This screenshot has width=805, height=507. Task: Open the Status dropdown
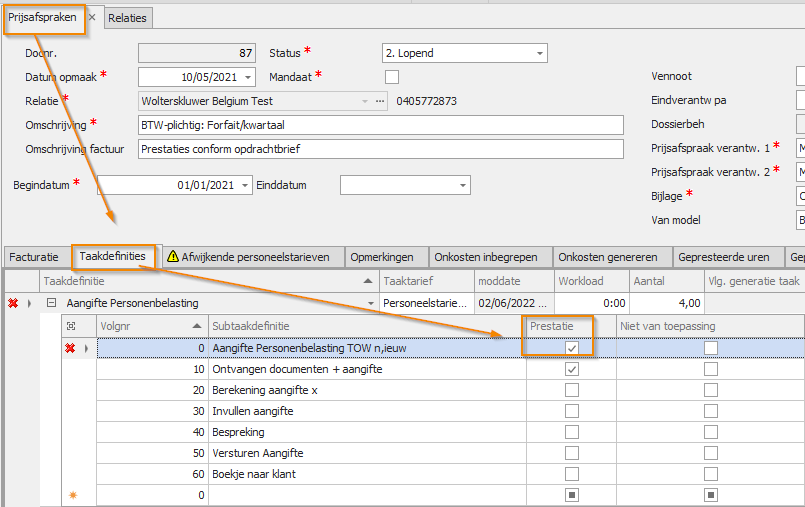point(539,53)
